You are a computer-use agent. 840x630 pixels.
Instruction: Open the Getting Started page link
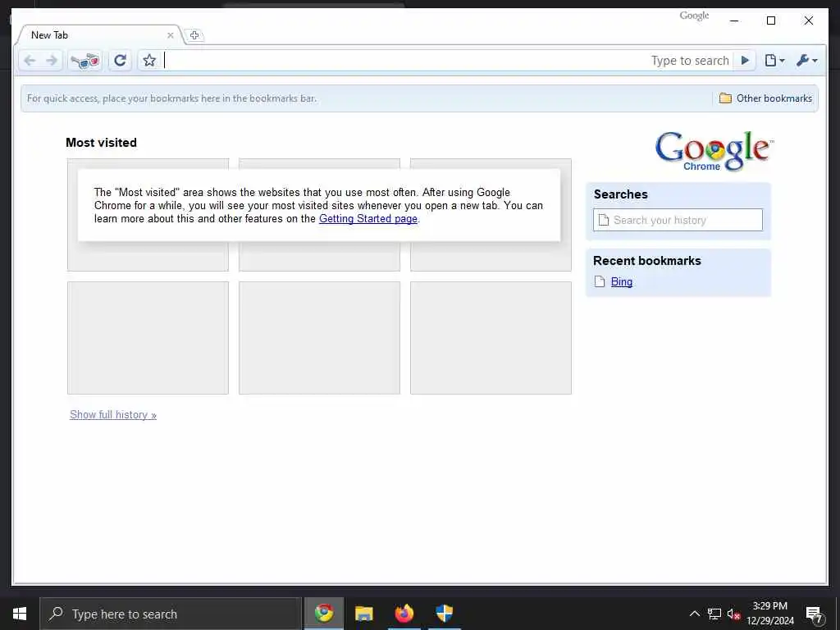pos(368,218)
